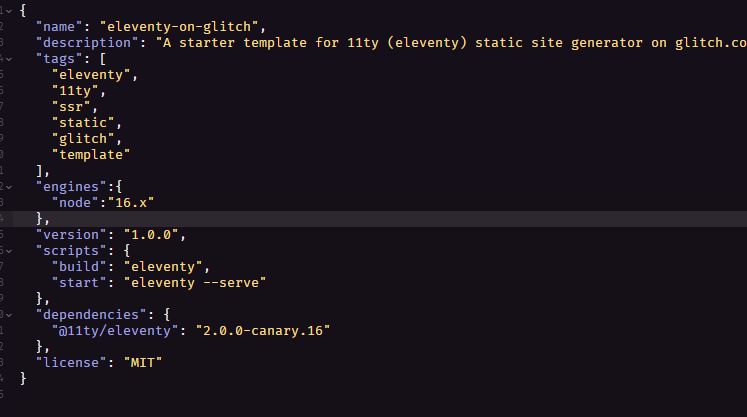
Task: Fold the "engines" block using its chevron
Action: coord(9,187)
